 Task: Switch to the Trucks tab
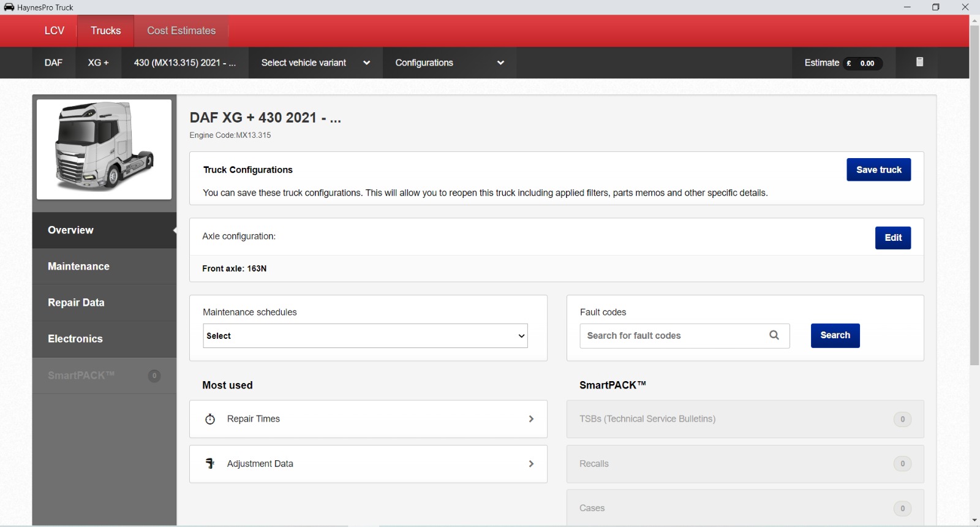[105, 31]
